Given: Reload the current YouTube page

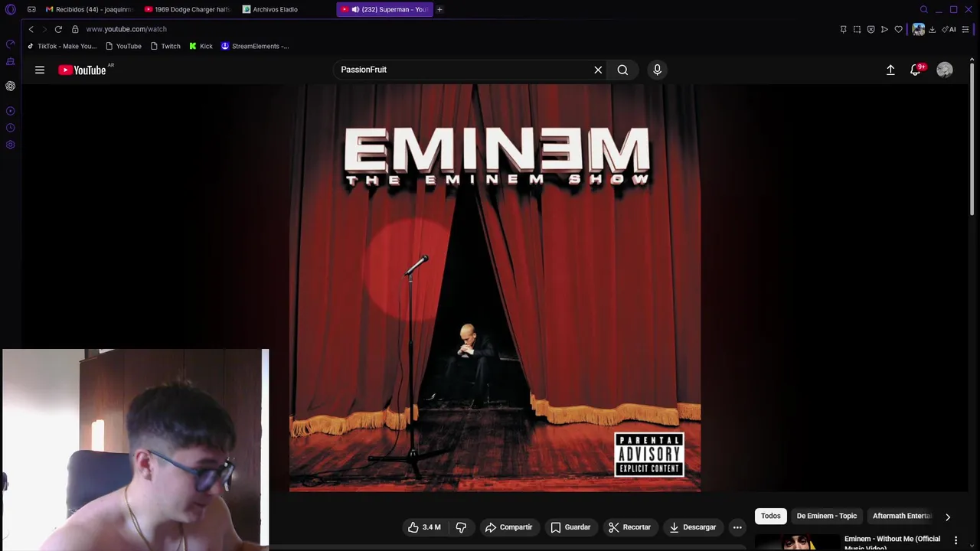Looking at the screenshot, I should click(58, 29).
